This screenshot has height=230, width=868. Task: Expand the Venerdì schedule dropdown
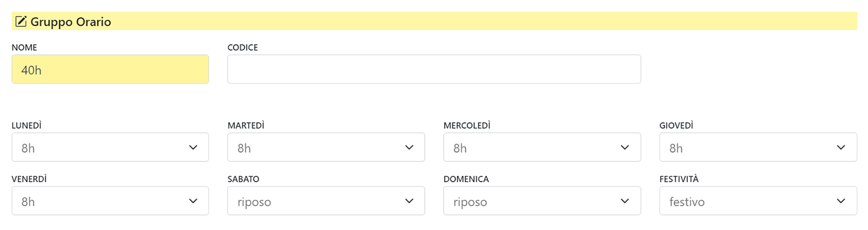pyautogui.click(x=110, y=201)
